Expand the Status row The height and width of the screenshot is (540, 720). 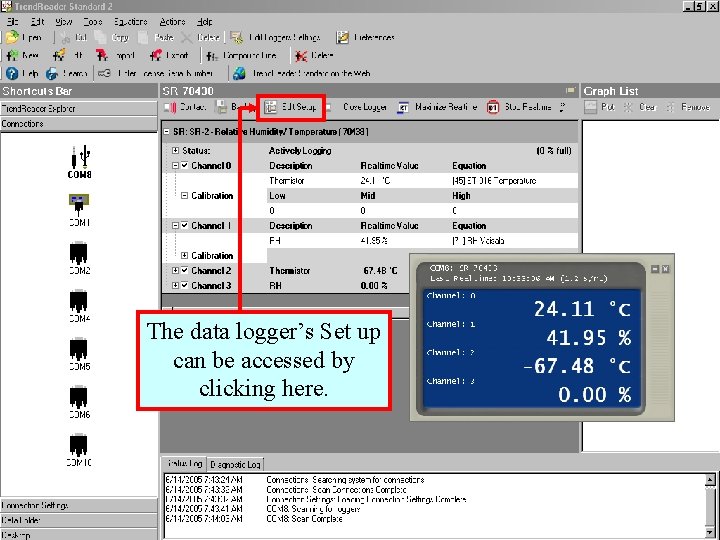tap(175, 151)
